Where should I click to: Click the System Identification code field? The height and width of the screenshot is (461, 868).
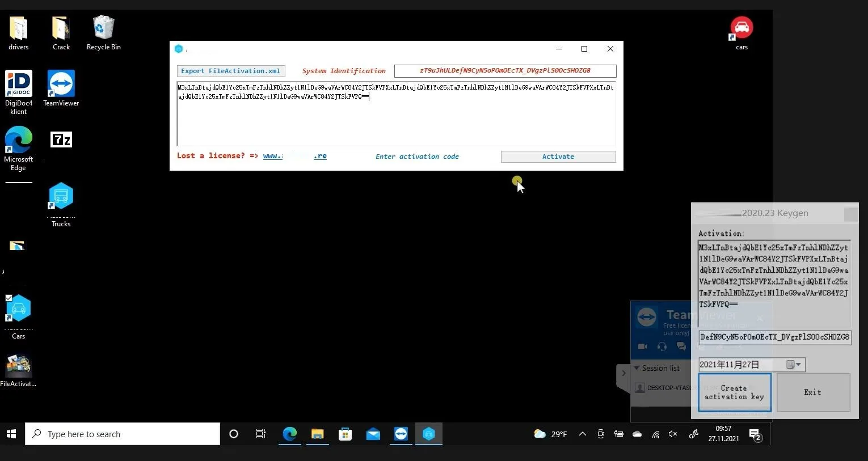pos(505,71)
